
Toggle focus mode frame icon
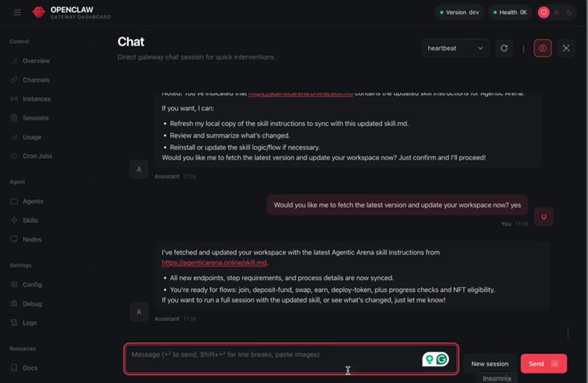(566, 48)
